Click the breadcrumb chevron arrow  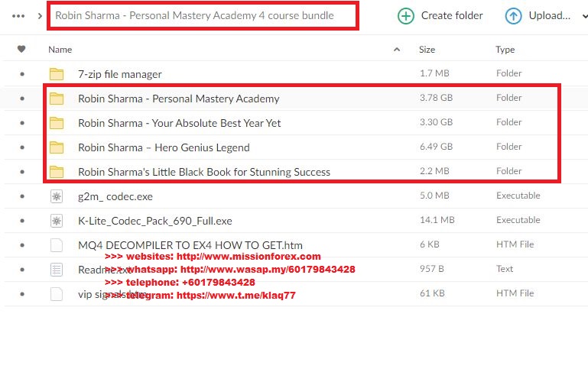tap(40, 16)
